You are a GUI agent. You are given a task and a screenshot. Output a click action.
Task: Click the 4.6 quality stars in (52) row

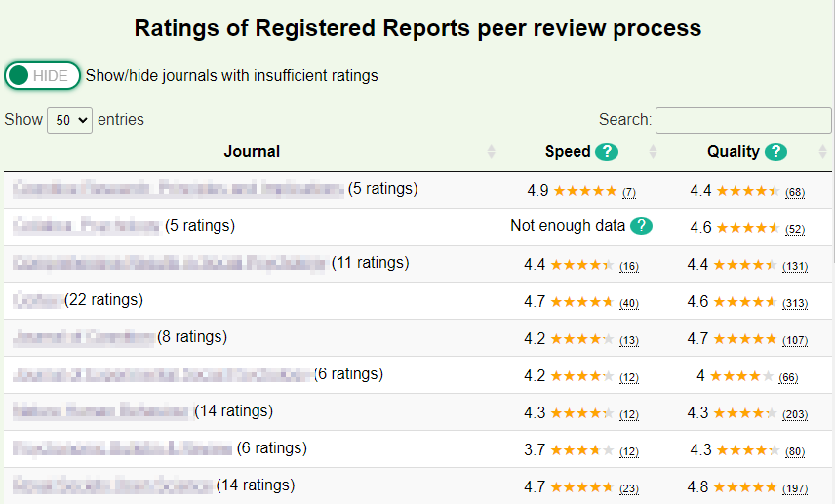click(748, 228)
